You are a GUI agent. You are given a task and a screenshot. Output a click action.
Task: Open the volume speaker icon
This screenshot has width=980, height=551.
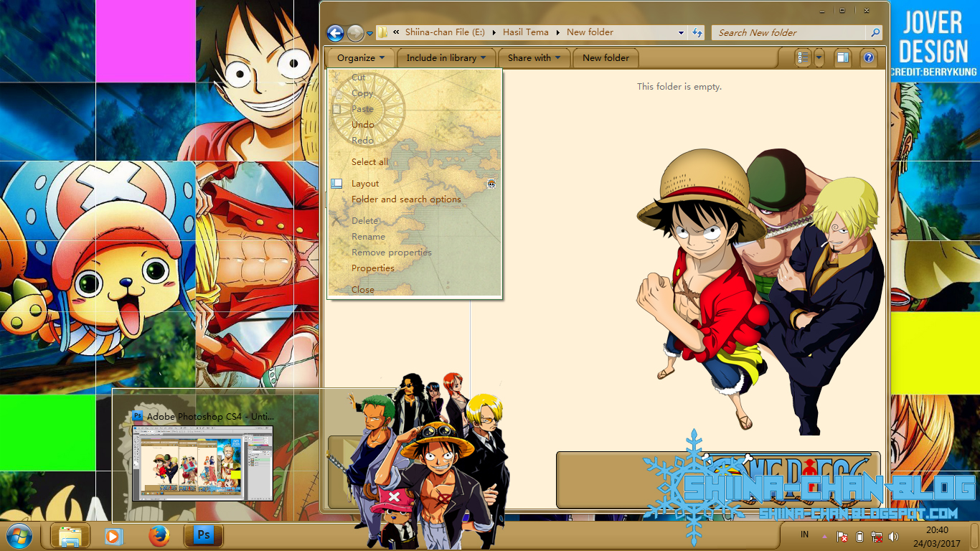(893, 536)
